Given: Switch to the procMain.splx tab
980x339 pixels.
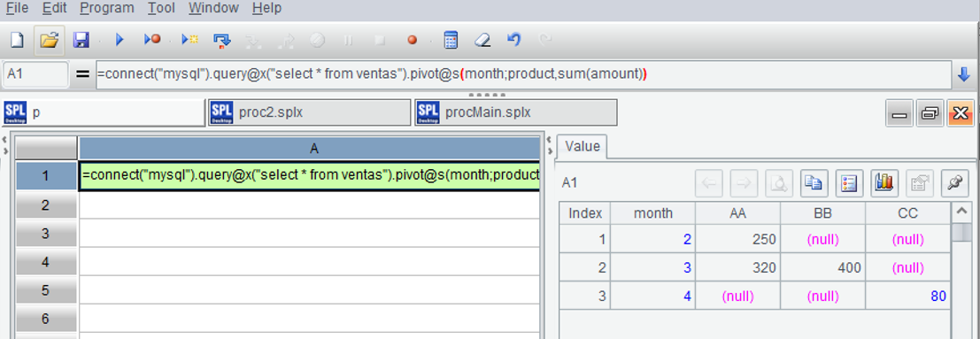Looking at the screenshot, I should pyautogui.click(x=515, y=112).
